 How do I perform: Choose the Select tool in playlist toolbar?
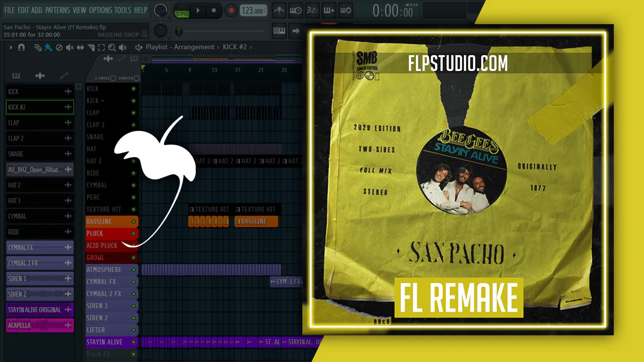tap(101, 47)
